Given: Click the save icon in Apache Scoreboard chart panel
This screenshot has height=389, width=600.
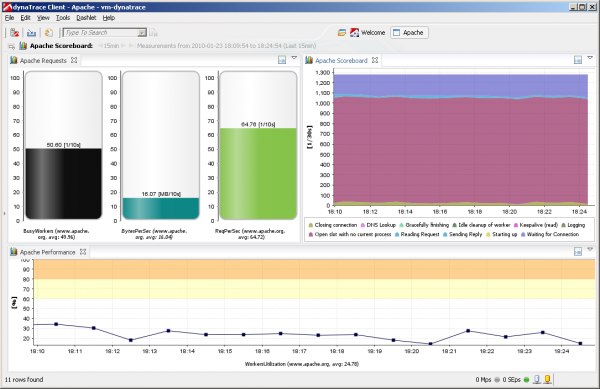Looking at the screenshot, I should pyautogui.click(x=578, y=60).
